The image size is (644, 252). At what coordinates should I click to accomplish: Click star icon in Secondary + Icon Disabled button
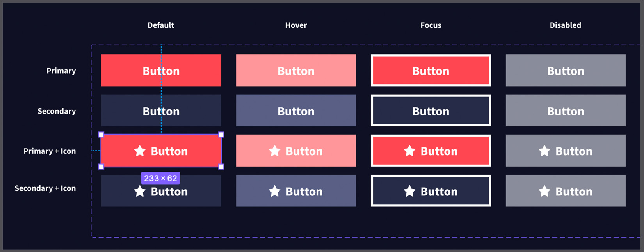(x=544, y=192)
